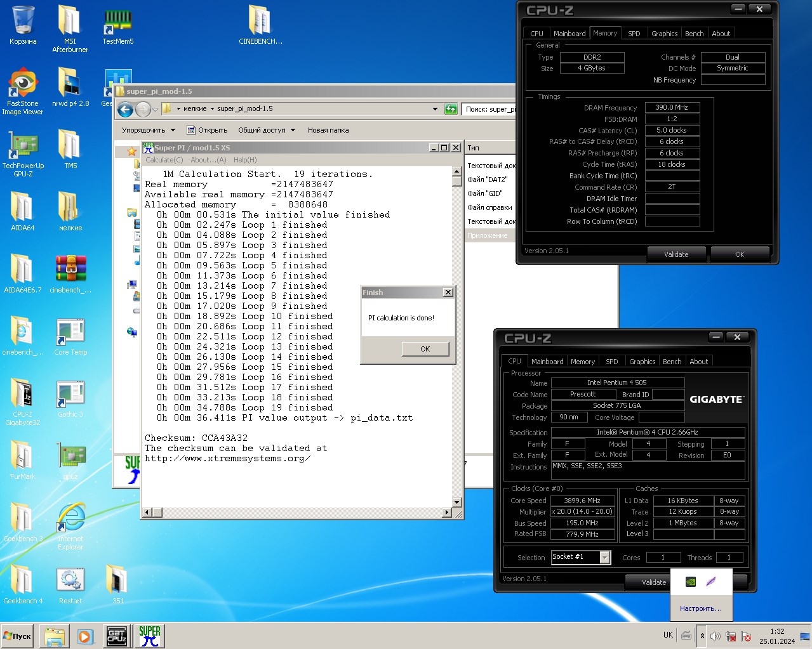Switch to SPD tab in upper CPU-Z window
Image resolution: width=812 pixels, height=649 pixels.
tap(634, 34)
